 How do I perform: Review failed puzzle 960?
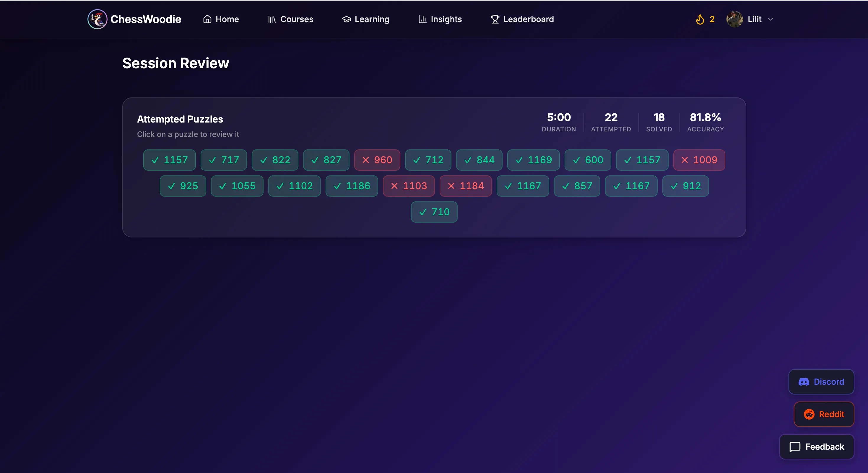pos(377,160)
